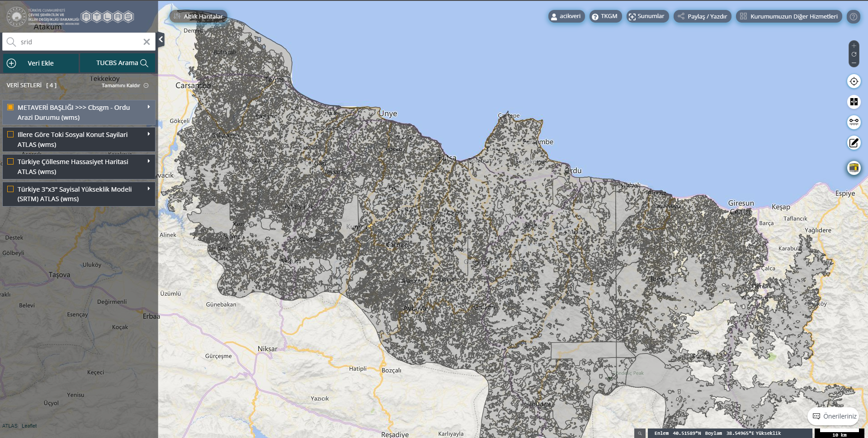Image resolution: width=868 pixels, height=438 pixels.
Task: Reset the map view with the refresh icon
Action: coord(854,54)
